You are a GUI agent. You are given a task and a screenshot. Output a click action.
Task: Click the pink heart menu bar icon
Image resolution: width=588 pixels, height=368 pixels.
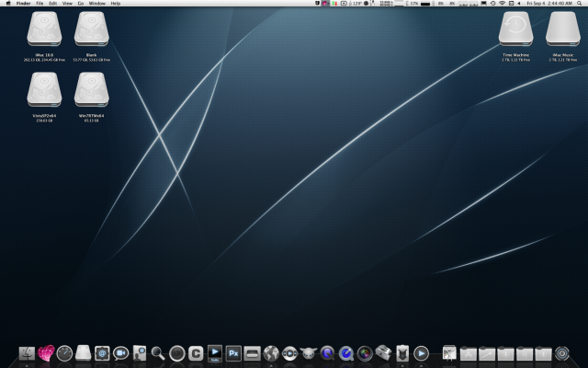(x=325, y=4)
